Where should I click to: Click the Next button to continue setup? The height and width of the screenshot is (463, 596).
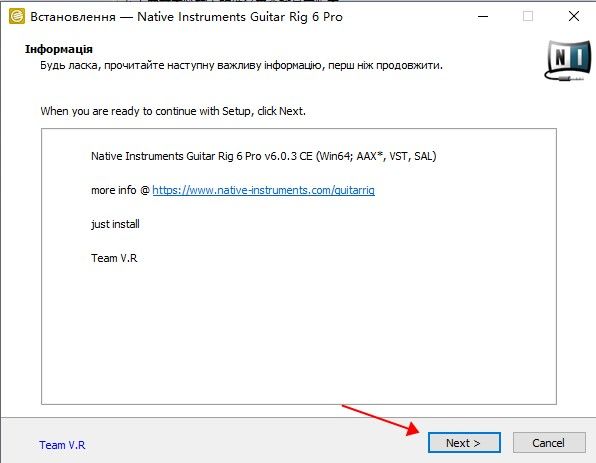pos(464,443)
